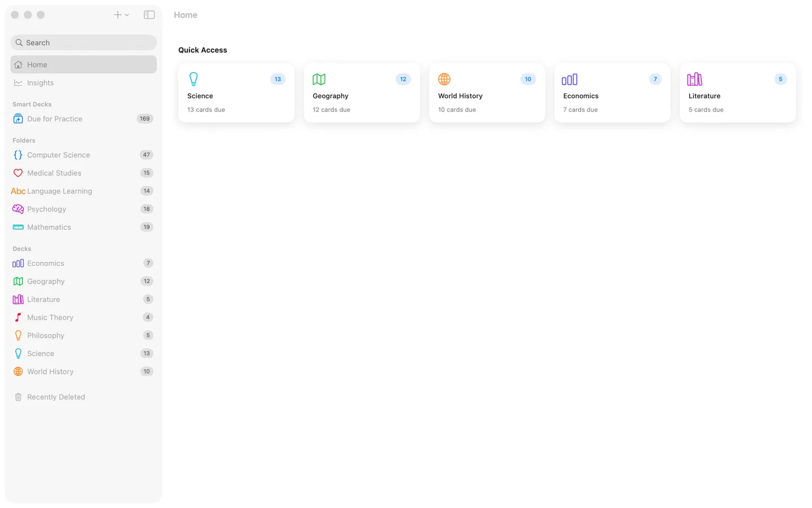
Task: Click the Quick Access heading
Action: (x=202, y=50)
